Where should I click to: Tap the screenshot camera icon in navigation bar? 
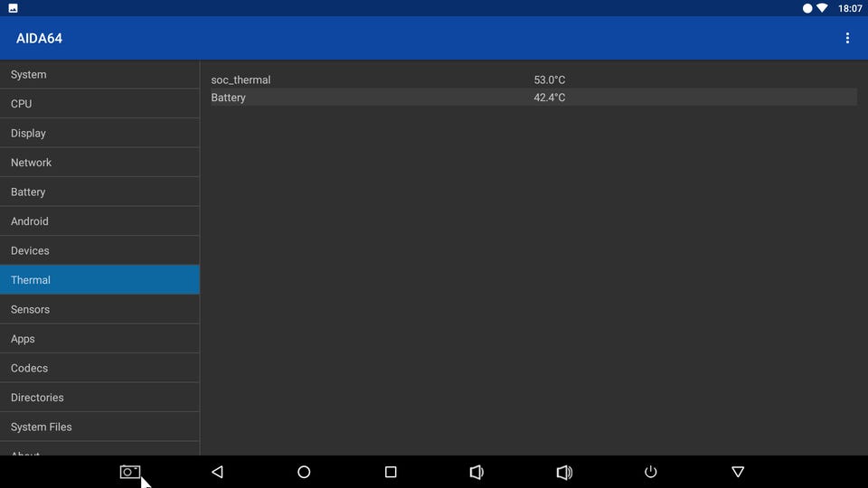[x=130, y=472]
